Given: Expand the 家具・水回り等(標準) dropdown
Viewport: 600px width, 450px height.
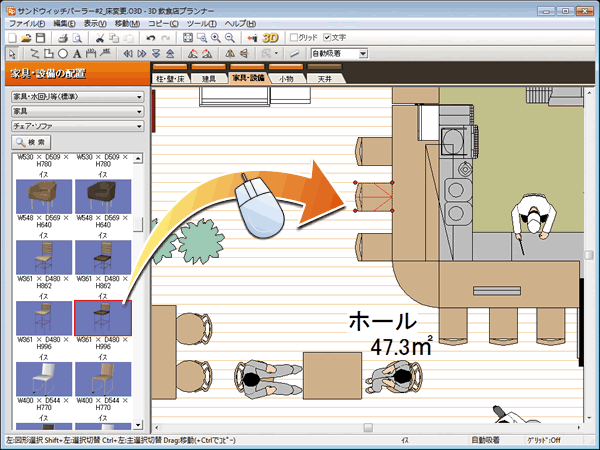Looking at the screenshot, I should tap(76, 97).
